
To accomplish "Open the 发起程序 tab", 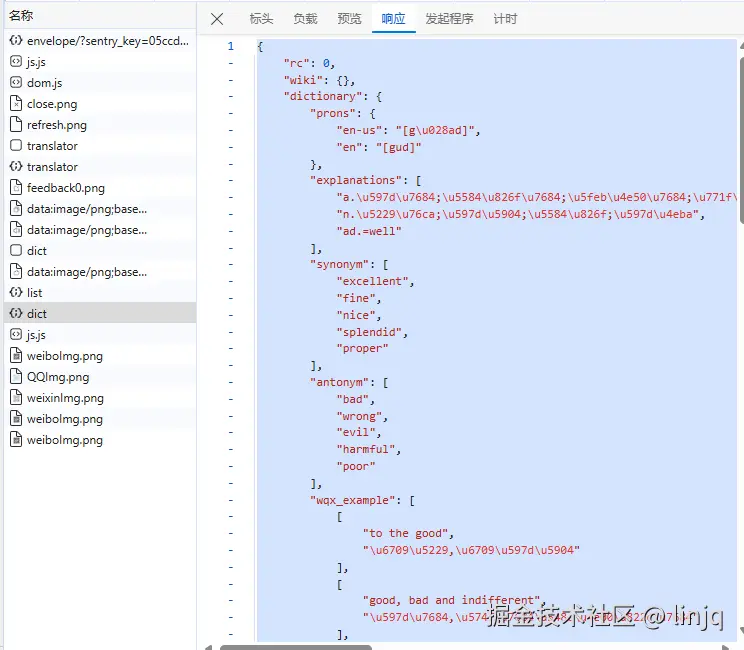I will point(449,19).
